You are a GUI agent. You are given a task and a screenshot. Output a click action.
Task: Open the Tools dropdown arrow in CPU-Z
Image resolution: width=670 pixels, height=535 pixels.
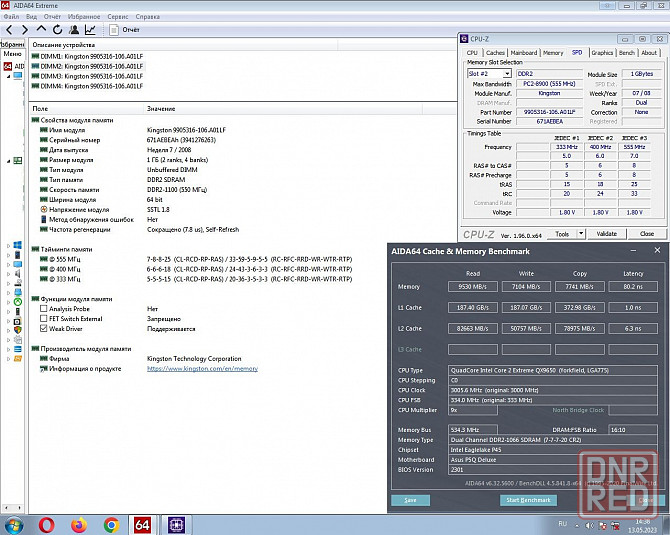click(x=581, y=234)
